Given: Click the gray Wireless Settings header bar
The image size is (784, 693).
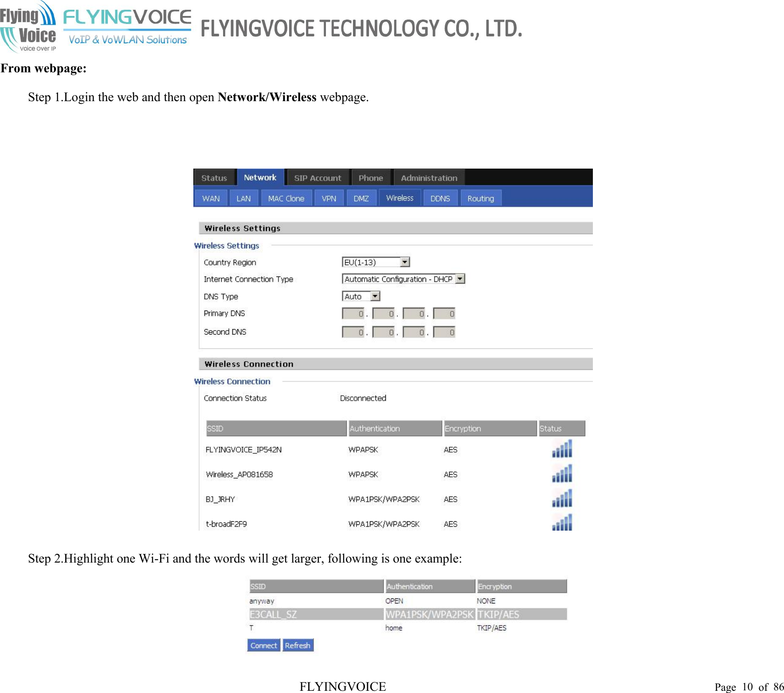Looking at the screenshot, I should pos(396,228).
